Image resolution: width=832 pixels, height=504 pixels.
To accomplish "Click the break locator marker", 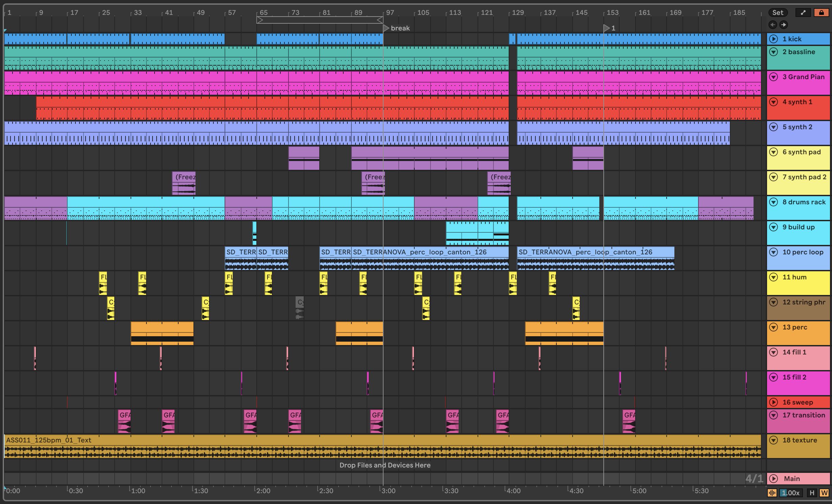I will click(386, 28).
